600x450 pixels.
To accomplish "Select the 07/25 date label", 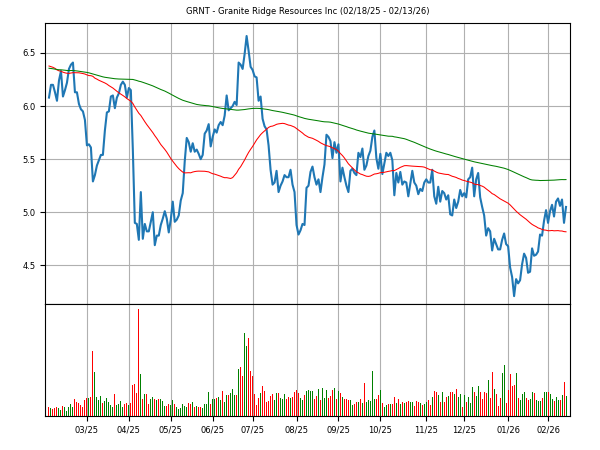I will 253,429.
